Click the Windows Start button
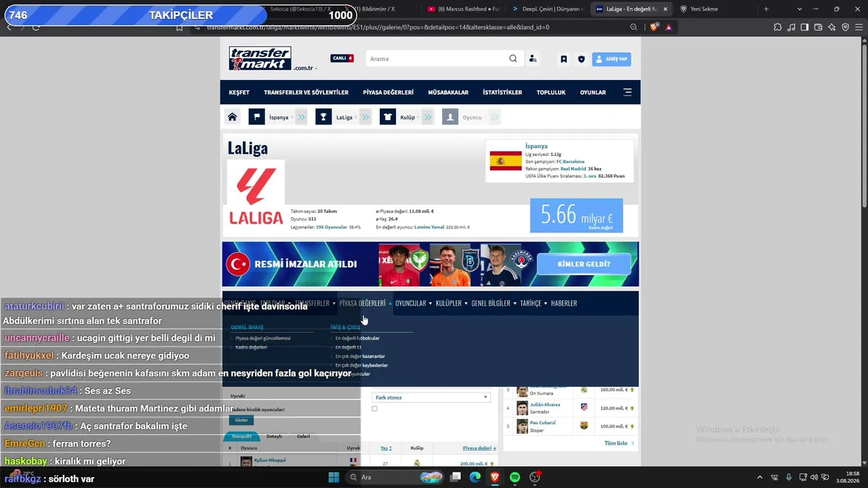The height and width of the screenshot is (488, 868). pyautogui.click(x=334, y=477)
